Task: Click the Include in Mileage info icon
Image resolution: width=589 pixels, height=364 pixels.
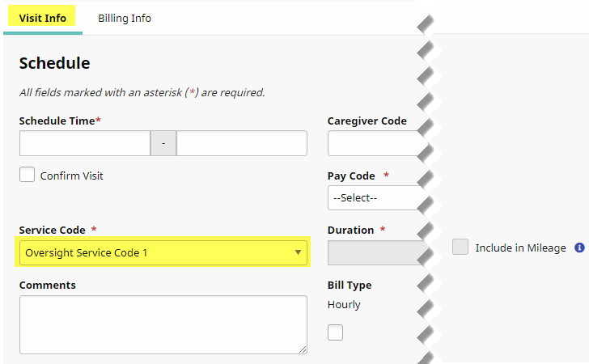Action: [x=579, y=248]
